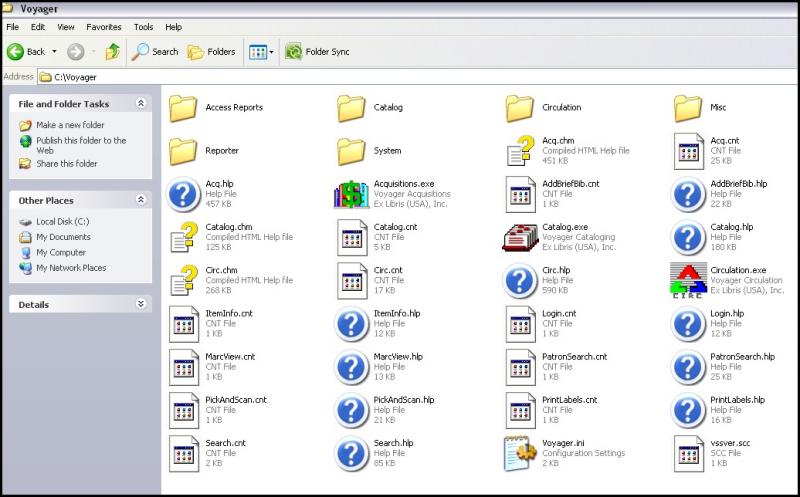
Task: Click Make a new folder link
Action: [70, 125]
